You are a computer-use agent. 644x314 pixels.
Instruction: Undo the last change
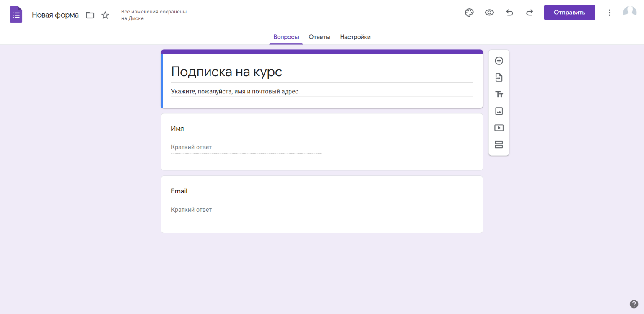tap(509, 13)
